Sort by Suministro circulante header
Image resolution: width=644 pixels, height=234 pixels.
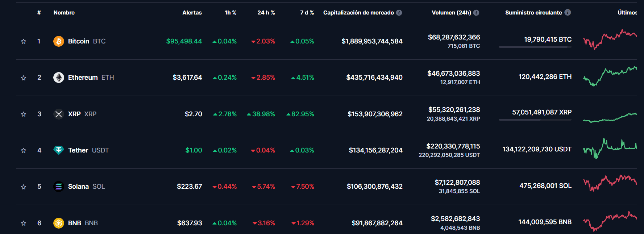tap(534, 13)
